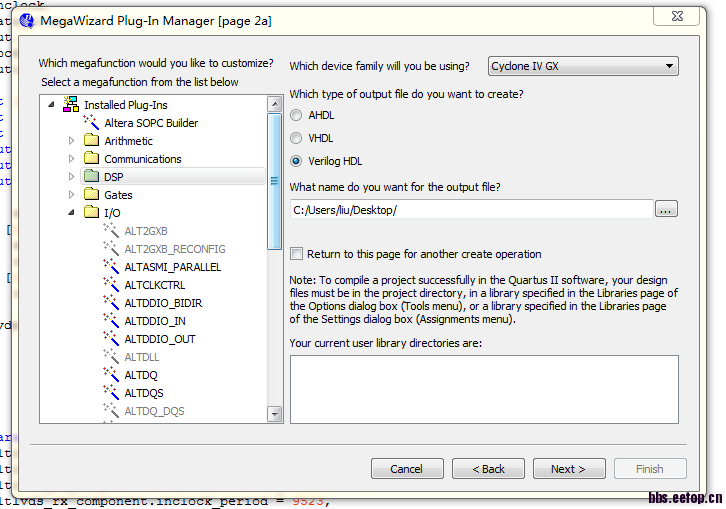726x509 pixels.
Task: Click the Altera SOPC Builder wand icon
Action: point(92,123)
